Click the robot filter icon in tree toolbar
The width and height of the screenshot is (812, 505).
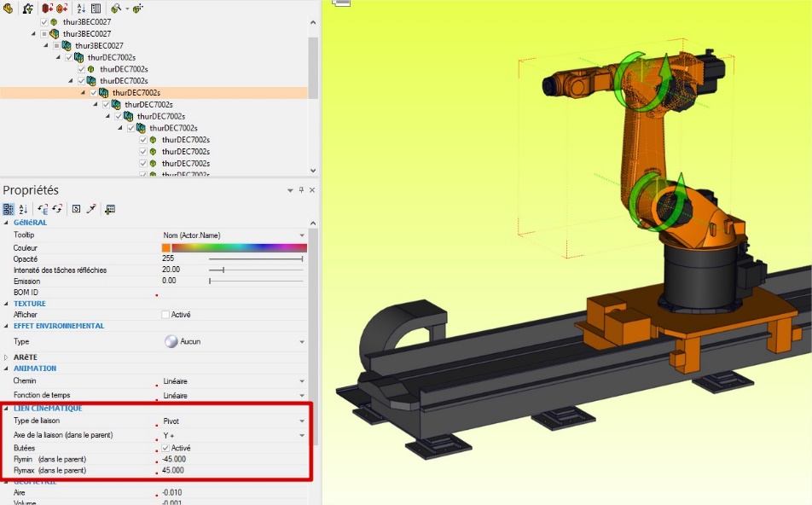coord(28,9)
